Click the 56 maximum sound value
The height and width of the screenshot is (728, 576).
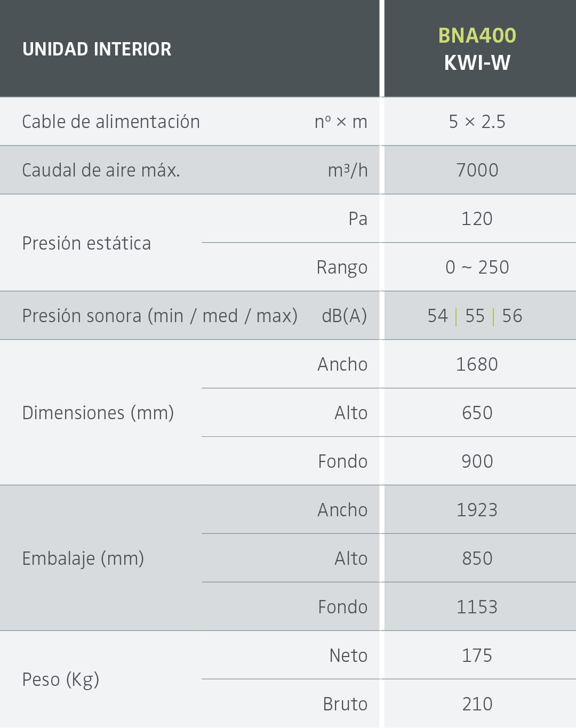point(512,316)
